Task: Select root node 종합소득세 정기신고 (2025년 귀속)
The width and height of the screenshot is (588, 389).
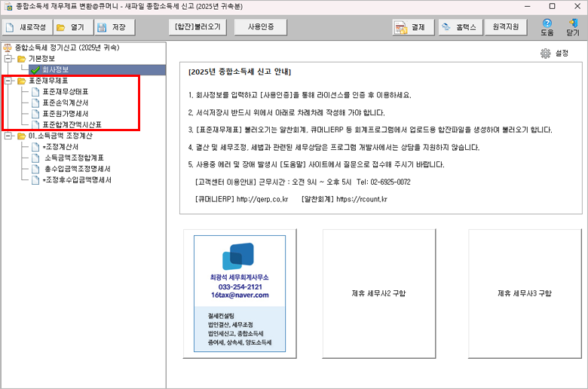Action: (x=67, y=47)
